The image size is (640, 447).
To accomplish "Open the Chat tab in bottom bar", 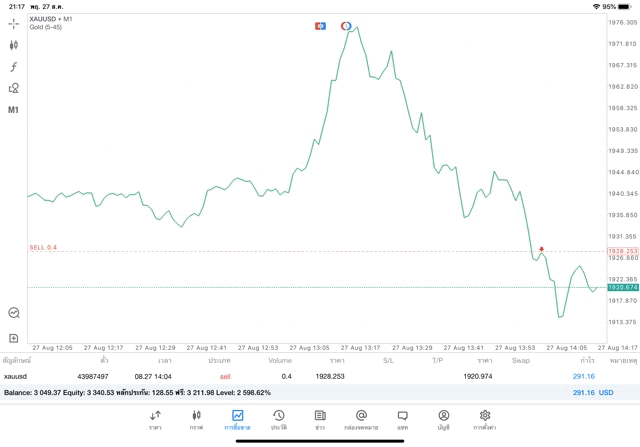I will pos(402,419).
